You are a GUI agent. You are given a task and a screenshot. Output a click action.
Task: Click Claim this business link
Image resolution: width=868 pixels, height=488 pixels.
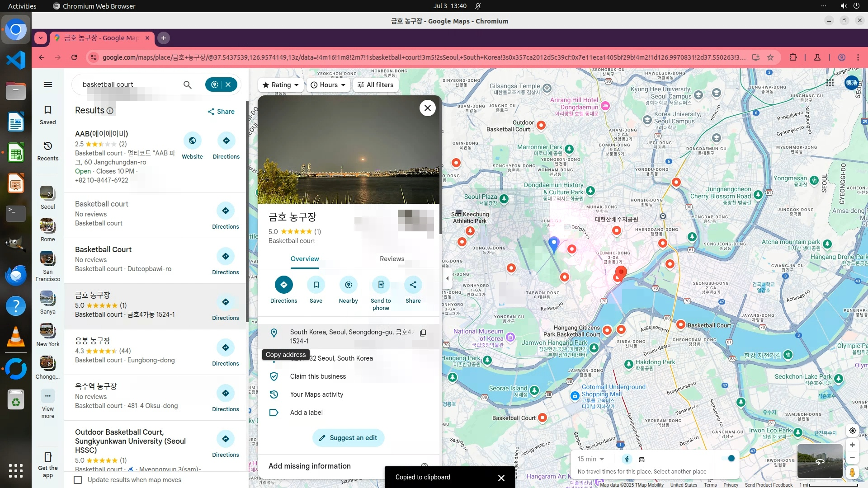coord(318,376)
